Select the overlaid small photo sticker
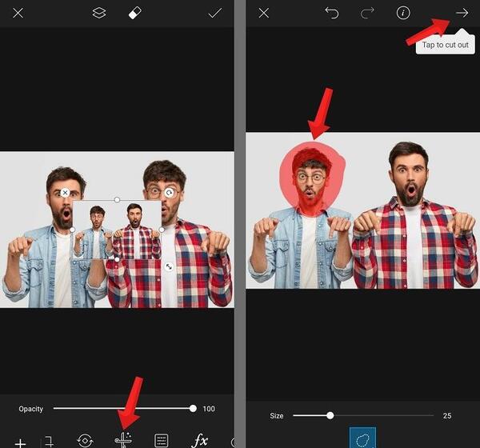The height and width of the screenshot is (448, 480). (x=117, y=230)
